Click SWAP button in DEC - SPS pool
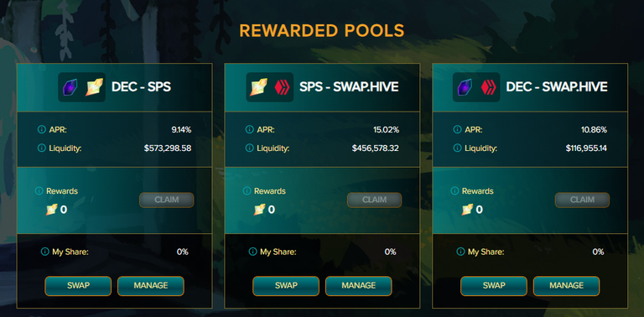Screen dimensions: 644x317 [78, 286]
